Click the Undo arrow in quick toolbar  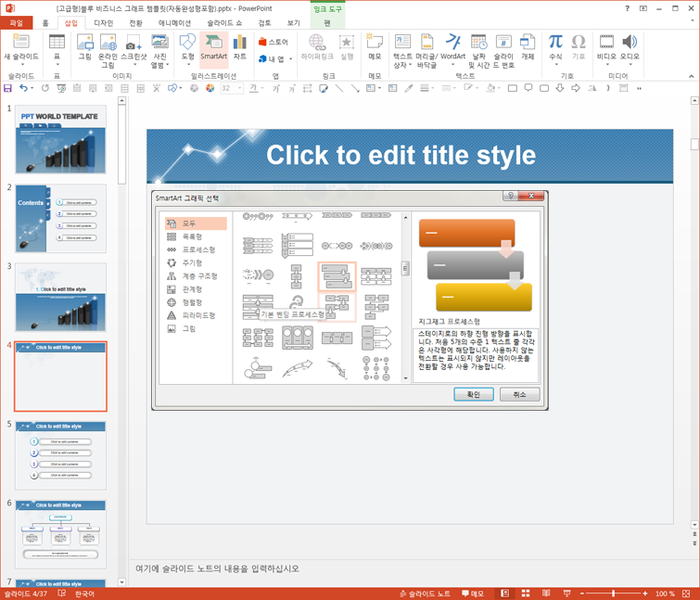[x=24, y=88]
